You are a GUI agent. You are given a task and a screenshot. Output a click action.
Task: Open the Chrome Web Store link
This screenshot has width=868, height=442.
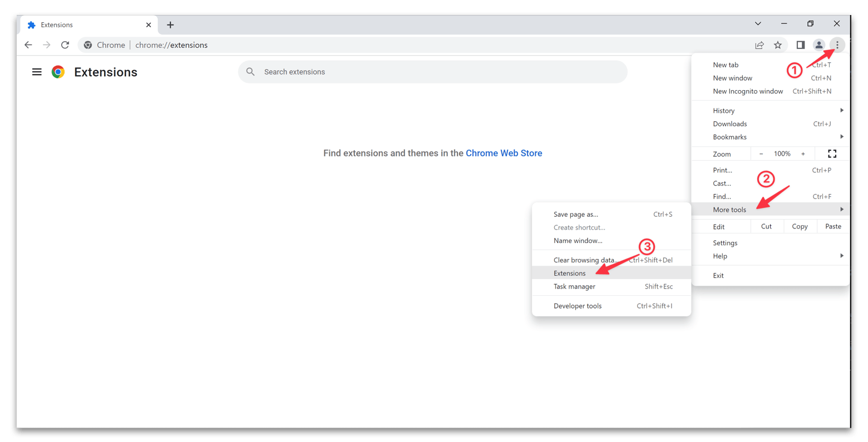504,153
